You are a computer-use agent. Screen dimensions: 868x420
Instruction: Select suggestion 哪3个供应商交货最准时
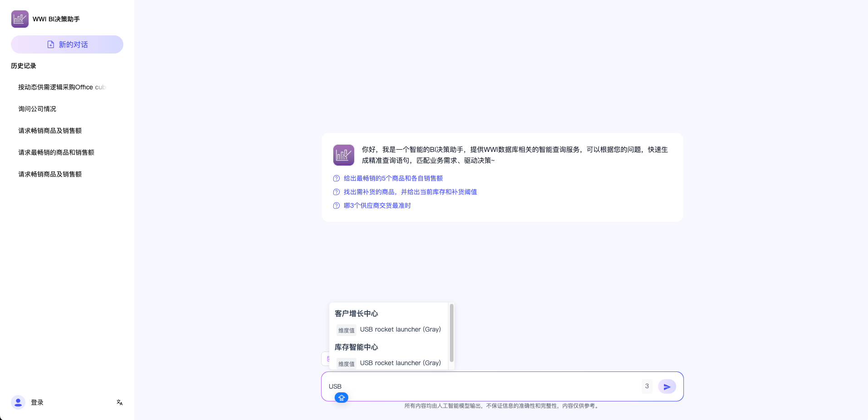(377, 205)
